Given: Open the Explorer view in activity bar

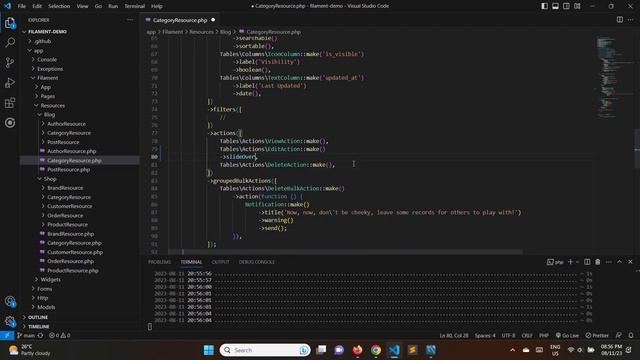Looking at the screenshot, I should coord(10,23).
